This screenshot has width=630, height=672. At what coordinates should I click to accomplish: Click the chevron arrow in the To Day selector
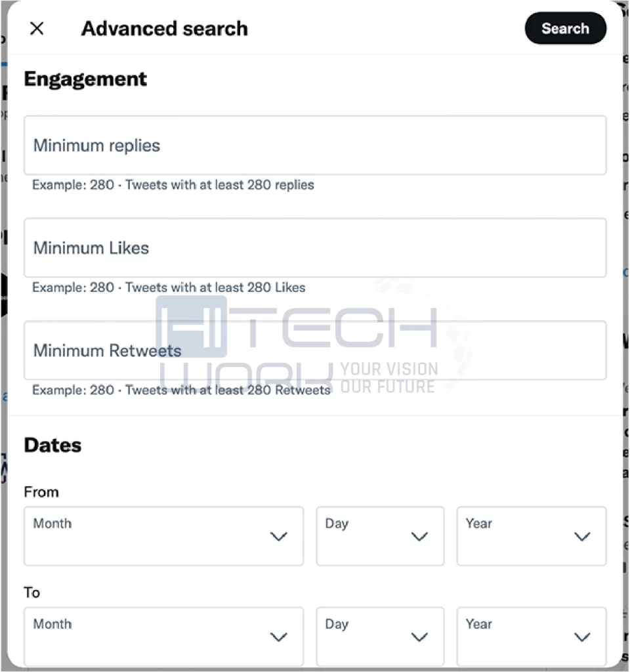coord(419,637)
